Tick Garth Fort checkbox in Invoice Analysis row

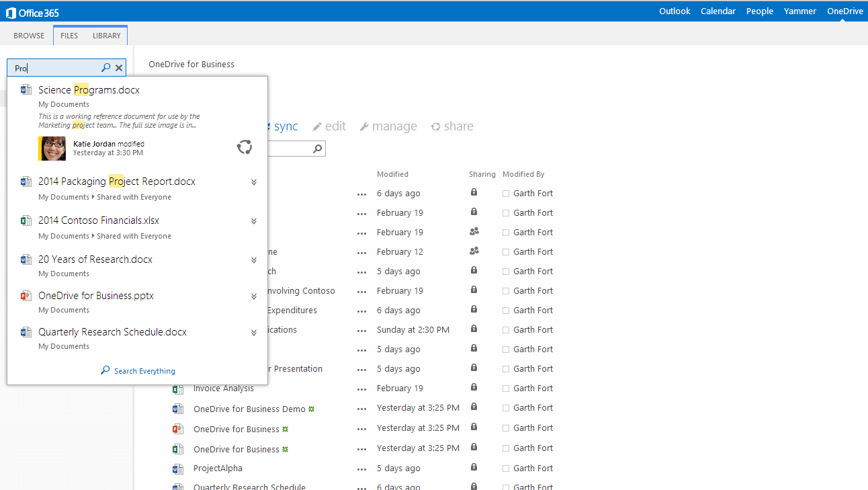pos(506,389)
